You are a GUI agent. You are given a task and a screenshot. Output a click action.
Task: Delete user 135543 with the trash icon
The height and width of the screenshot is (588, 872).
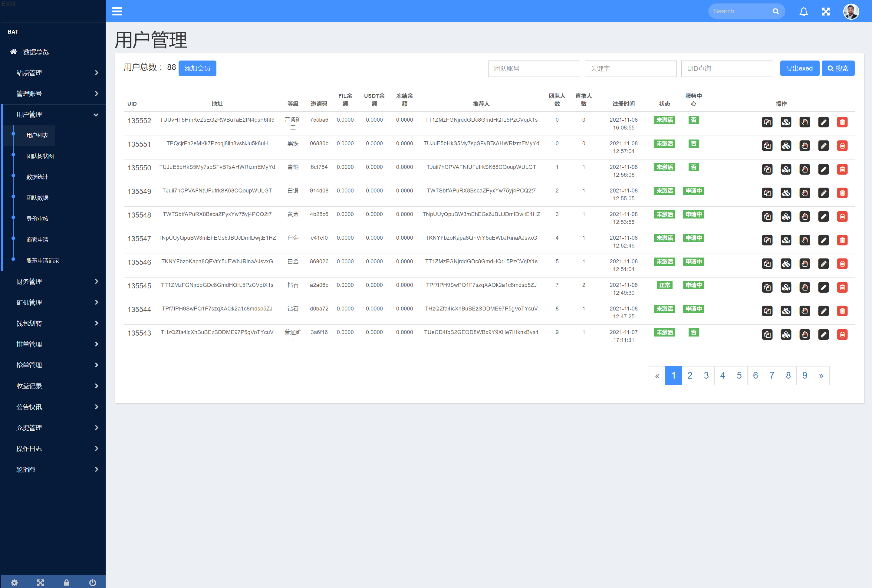(842, 334)
